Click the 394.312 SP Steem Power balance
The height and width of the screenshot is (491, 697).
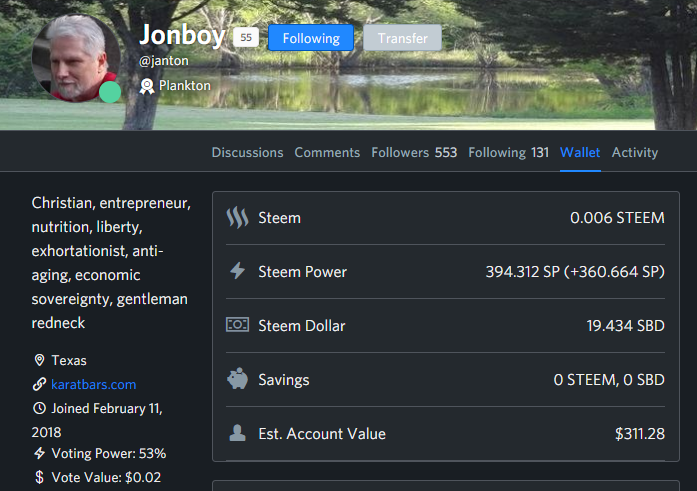pyautogui.click(x=575, y=271)
